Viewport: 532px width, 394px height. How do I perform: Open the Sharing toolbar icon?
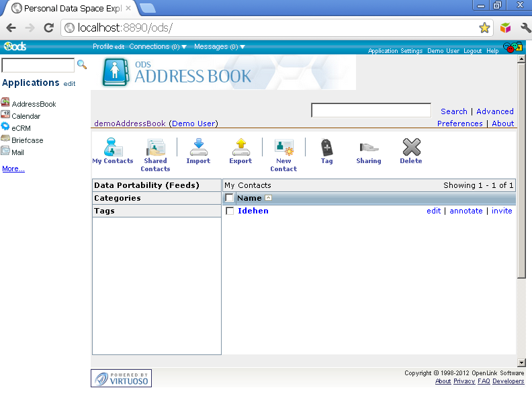pyautogui.click(x=368, y=148)
